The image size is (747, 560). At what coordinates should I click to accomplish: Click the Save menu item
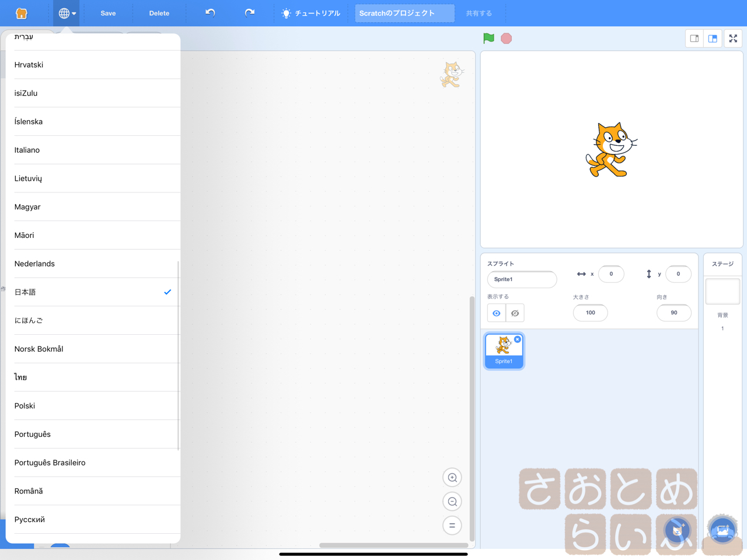click(108, 13)
